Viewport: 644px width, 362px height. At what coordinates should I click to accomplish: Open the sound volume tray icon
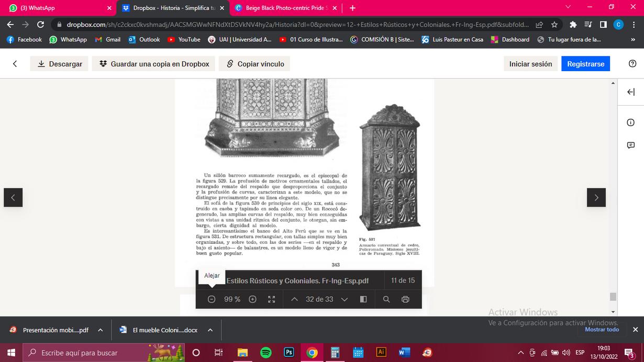pyautogui.click(x=566, y=353)
